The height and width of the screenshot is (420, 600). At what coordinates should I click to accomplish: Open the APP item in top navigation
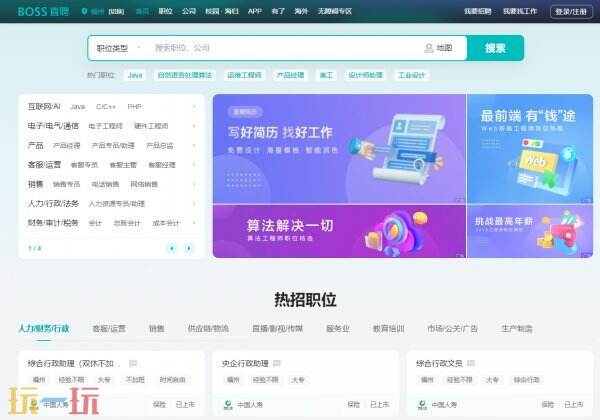coord(255,11)
